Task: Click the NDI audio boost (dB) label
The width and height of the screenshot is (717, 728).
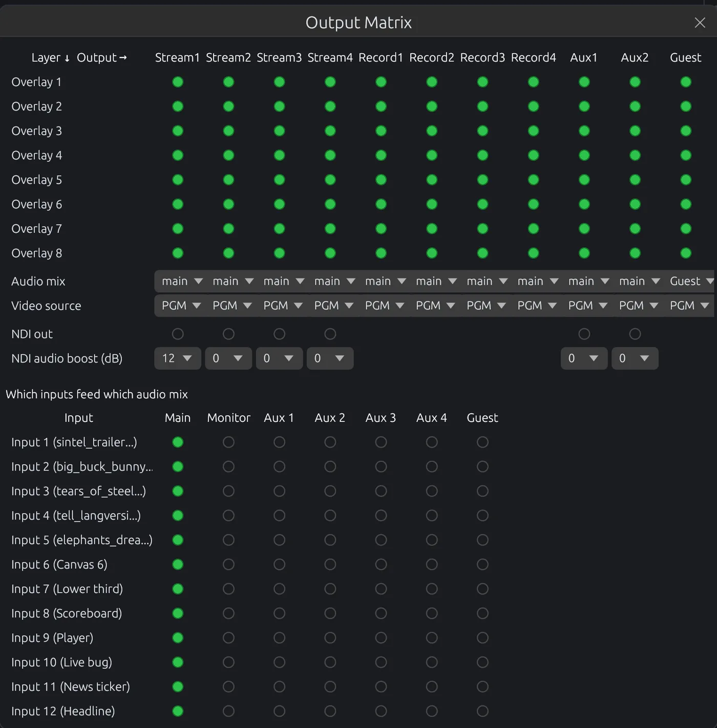Action: click(67, 358)
